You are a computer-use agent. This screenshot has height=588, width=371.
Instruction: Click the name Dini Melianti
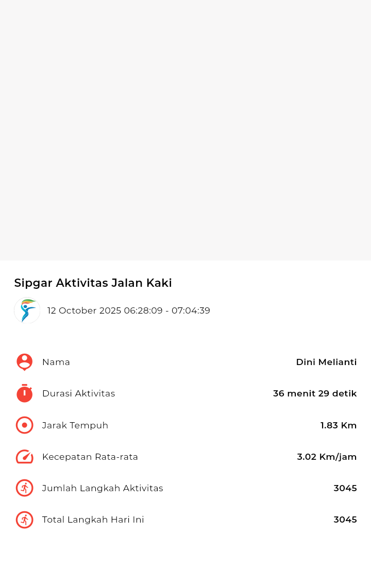326,362
